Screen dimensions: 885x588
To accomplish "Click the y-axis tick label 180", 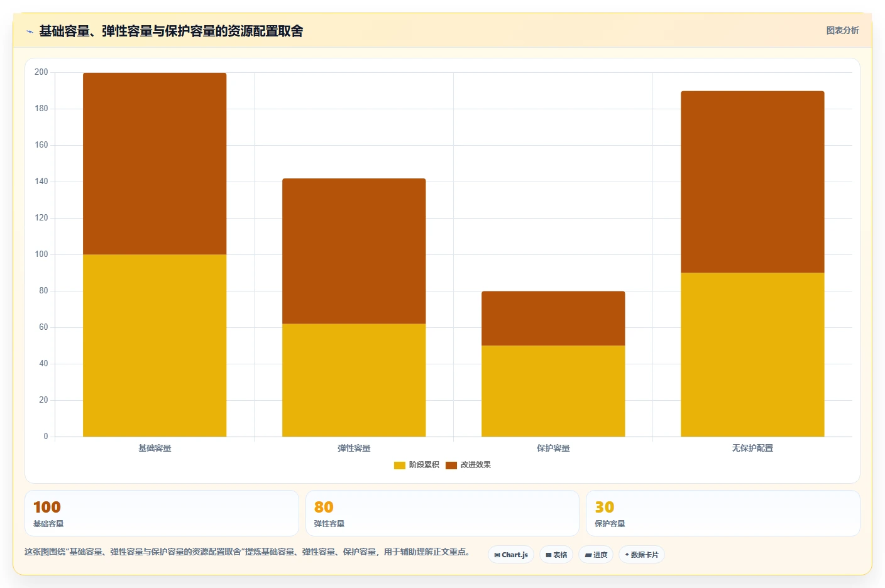I will click(x=41, y=109).
